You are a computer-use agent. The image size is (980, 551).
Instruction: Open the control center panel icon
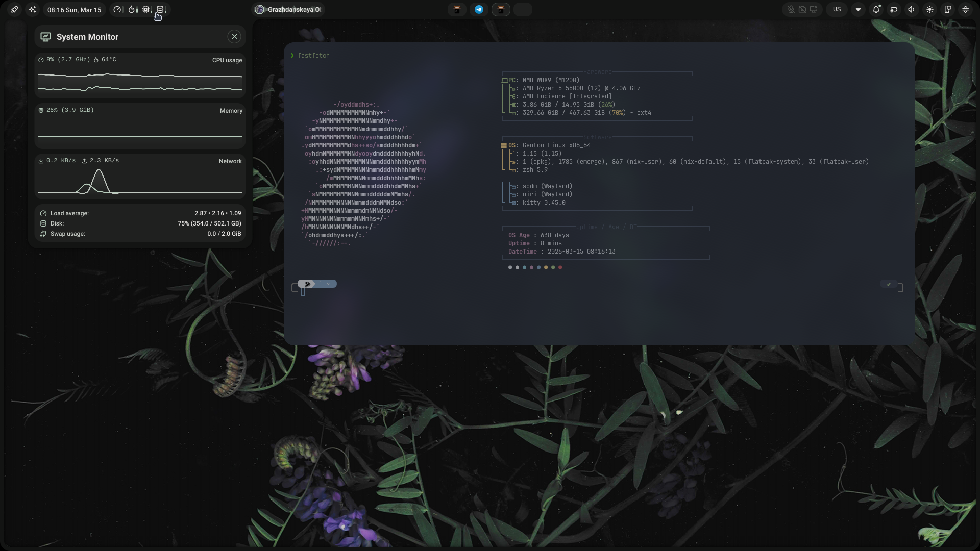[965, 10]
